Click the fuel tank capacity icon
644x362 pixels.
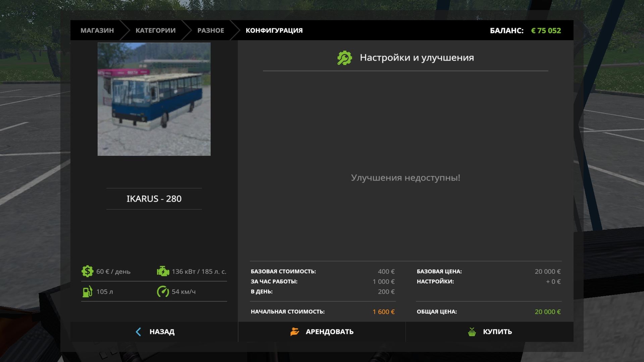point(87,292)
